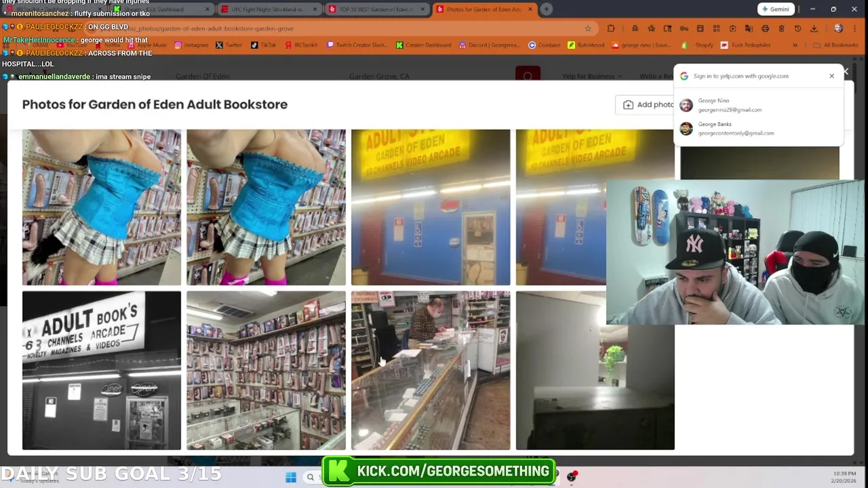Open the IRLToolkit bookmark
Viewport: 868px width, 488px height.
pyautogui.click(x=301, y=45)
